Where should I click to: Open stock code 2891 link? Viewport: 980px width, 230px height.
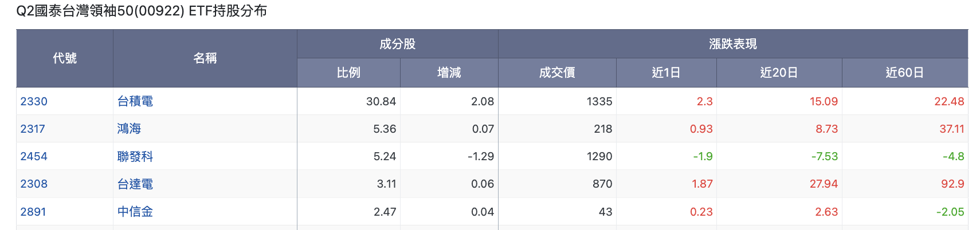click(33, 212)
